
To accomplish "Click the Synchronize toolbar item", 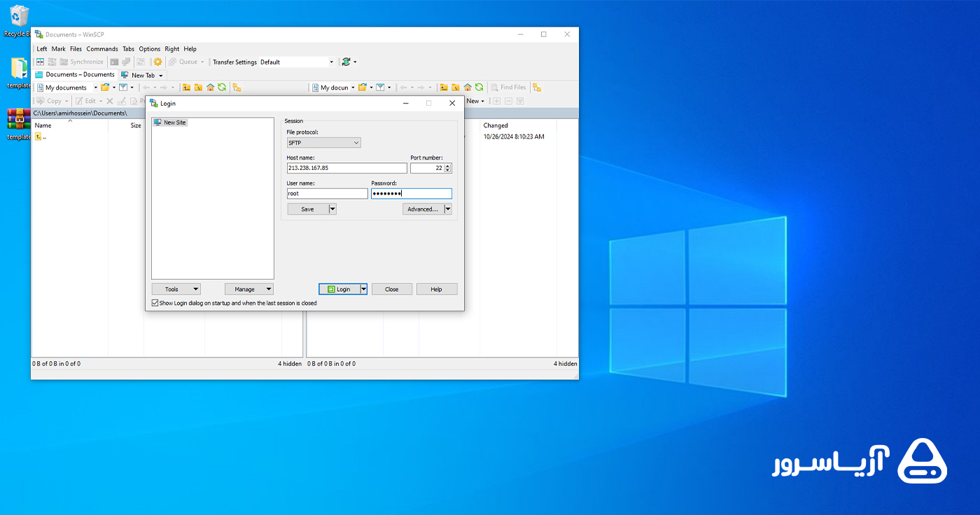I will 82,62.
